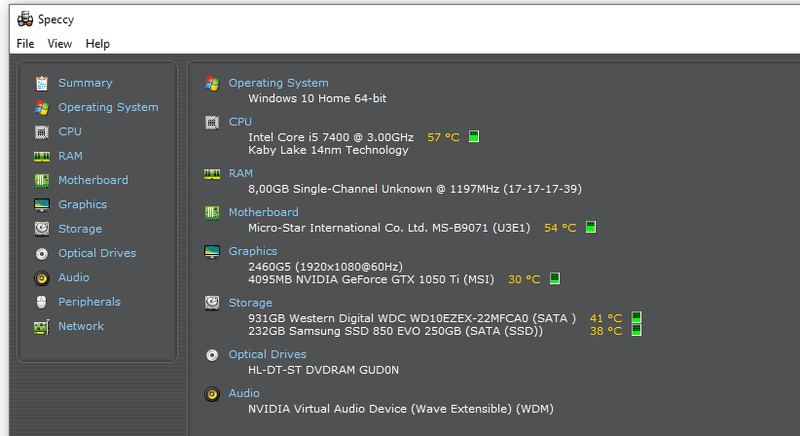Click the Samsung SSD temperature indicator
The image size is (800, 436).
tap(635, 331)
